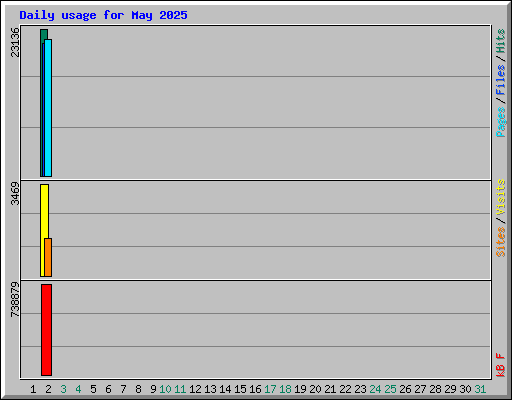Click day 16 on the x-axis
Image resolution: width=512 pixels, height=400 pixels.
255,389
